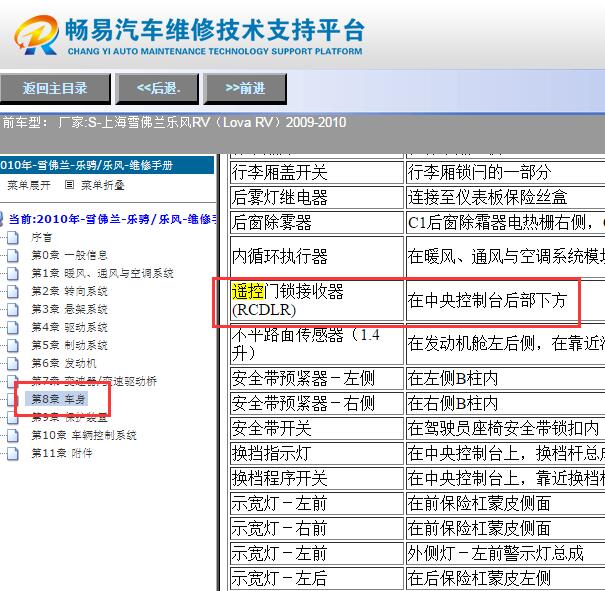Click the Chang Yi platform logo icon
The image size is (605, 591).
(x=37, y=35)
